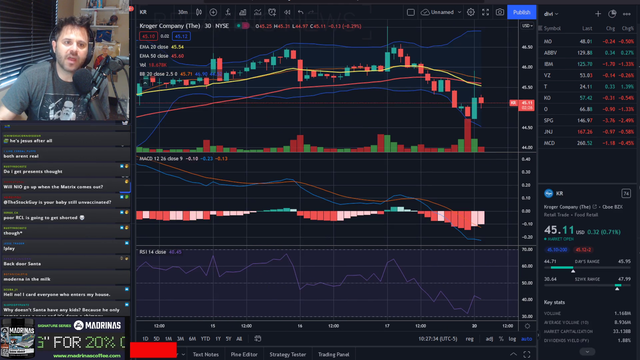Click the time axis settings circle icon
This screenshot has height=360, width=640.
(x=527, y=326)
